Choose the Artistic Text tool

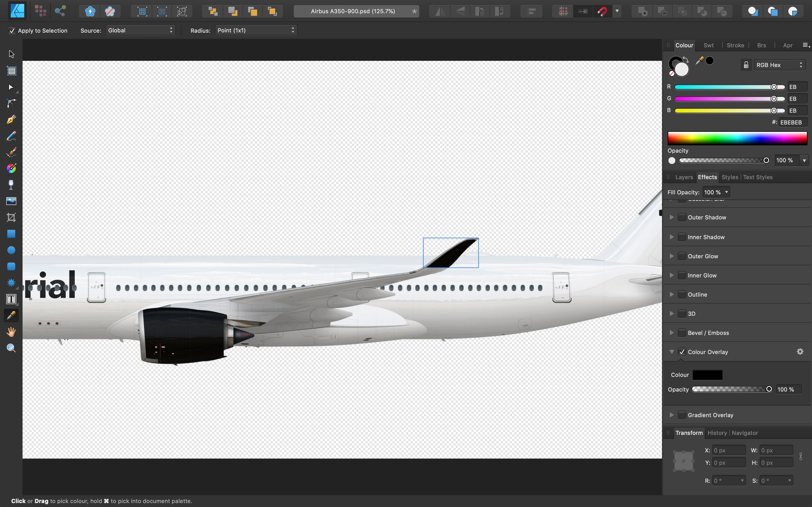11,299
